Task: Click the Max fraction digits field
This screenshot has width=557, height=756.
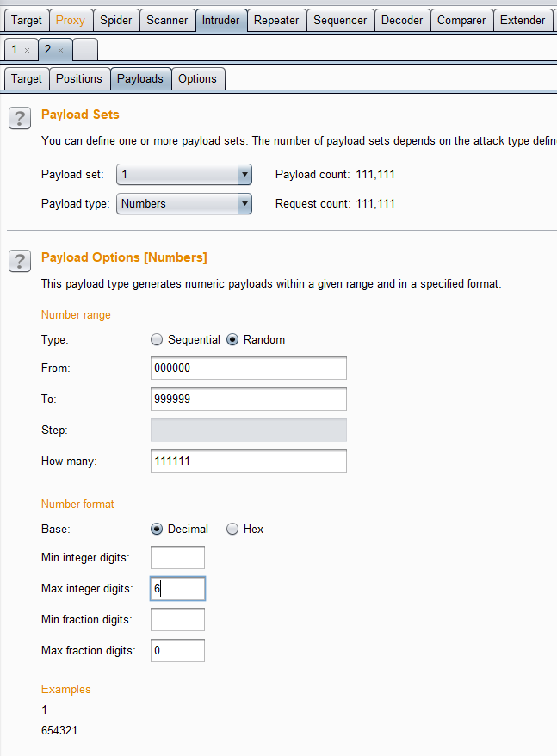Action: click(177, 650)
